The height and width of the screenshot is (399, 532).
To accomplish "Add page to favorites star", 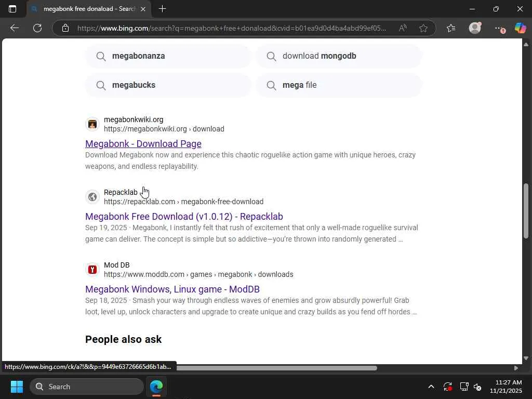I will pos(423,28).
